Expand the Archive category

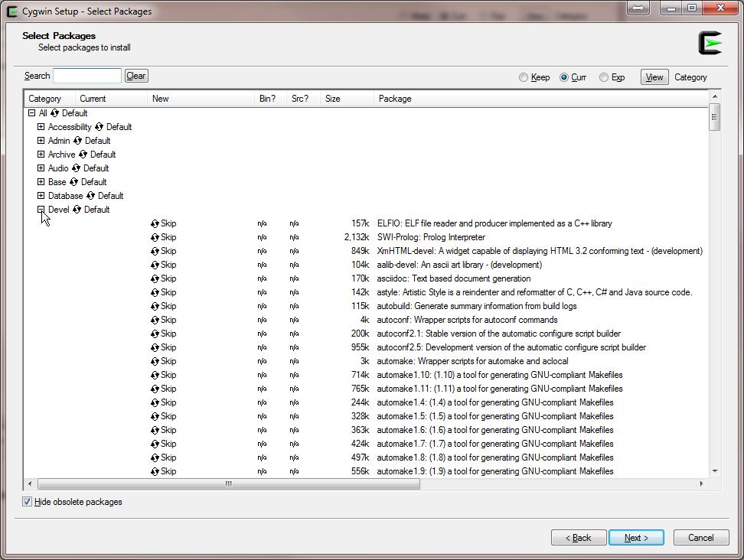pos(41,154)
